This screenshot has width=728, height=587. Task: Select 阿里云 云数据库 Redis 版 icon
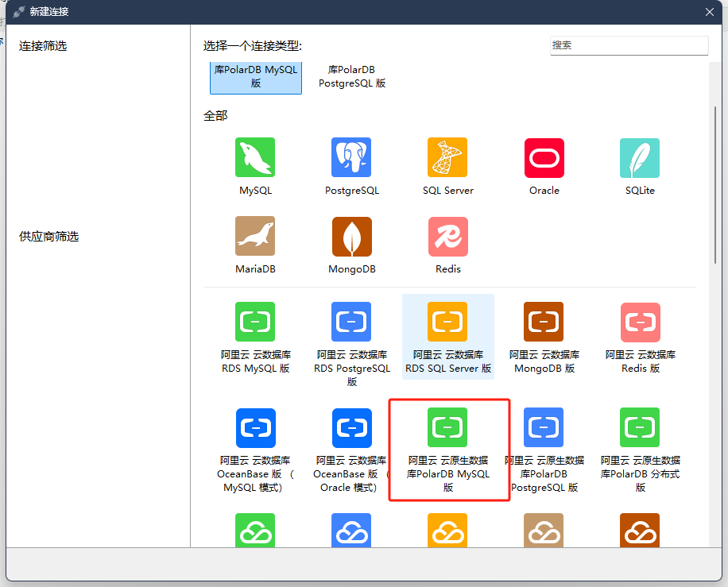pos(640,322)
